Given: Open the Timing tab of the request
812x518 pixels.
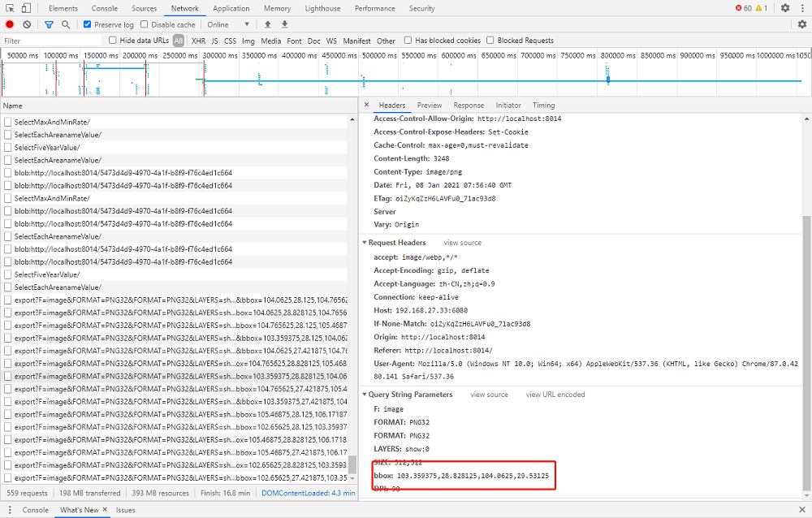Looking at the screenshot, I should click(544, 106).
